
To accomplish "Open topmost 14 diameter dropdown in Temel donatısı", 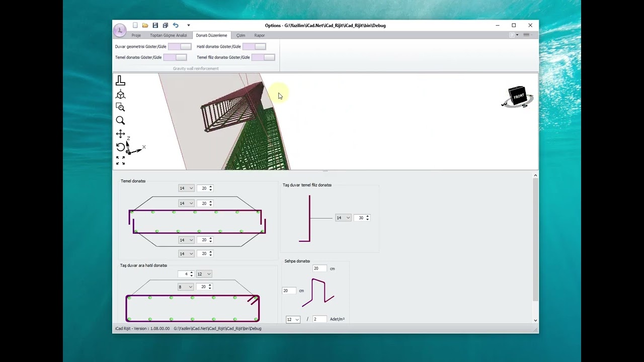I will click(186, 188).
